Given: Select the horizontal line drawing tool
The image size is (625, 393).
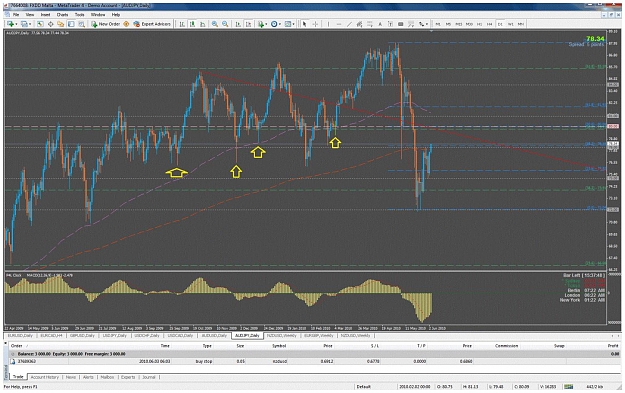Looking at the screenshot, I should tap(339, 24).
